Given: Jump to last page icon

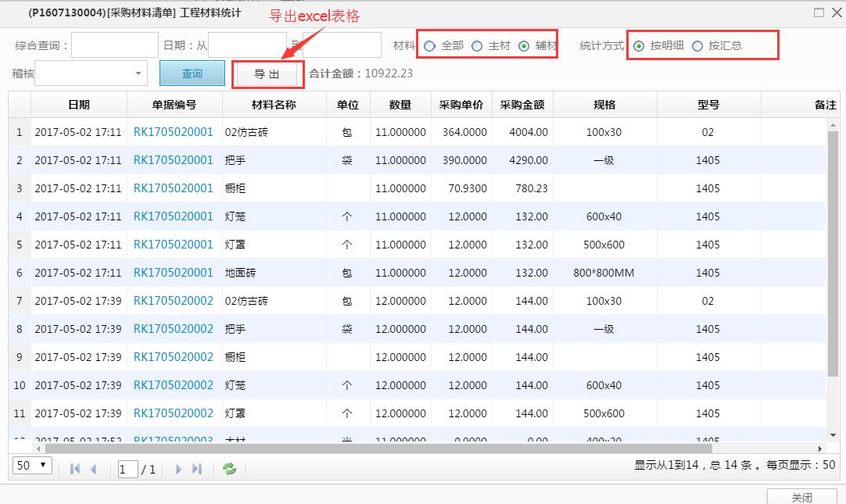Looking at the screenshot, I should 197,469.
